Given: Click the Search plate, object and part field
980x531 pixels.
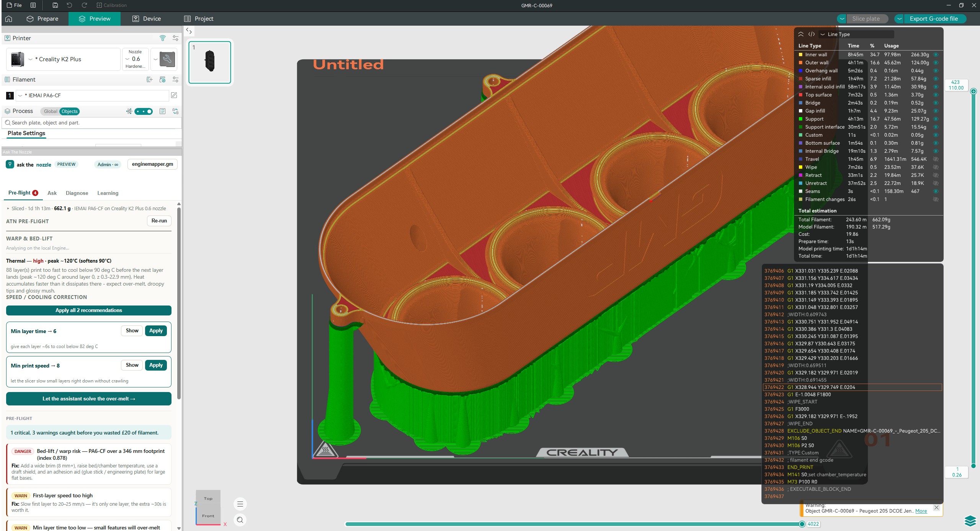Looking at the screenshot, I should tap(92, 123).
